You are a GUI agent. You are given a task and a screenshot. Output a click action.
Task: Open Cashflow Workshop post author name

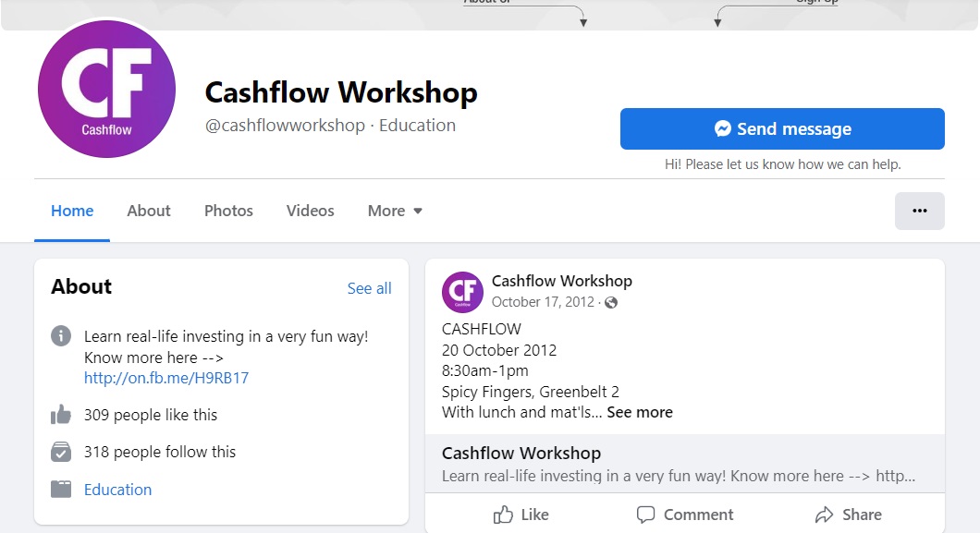pyautogui.click(x=562, y=281)
